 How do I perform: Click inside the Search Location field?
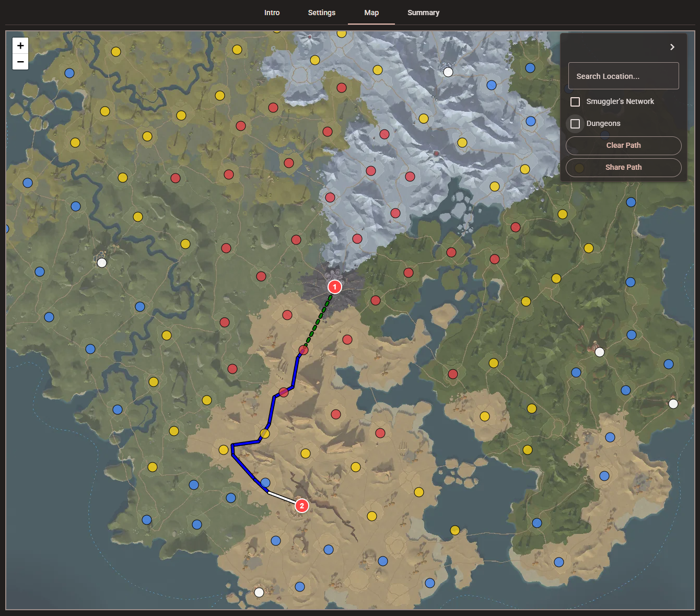623,76
